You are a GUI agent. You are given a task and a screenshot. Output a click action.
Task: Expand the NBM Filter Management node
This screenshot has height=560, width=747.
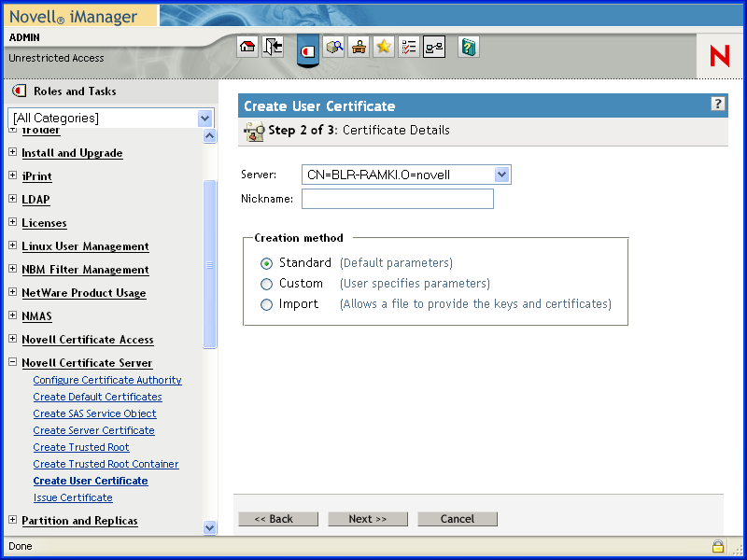[x=13, y=269]
